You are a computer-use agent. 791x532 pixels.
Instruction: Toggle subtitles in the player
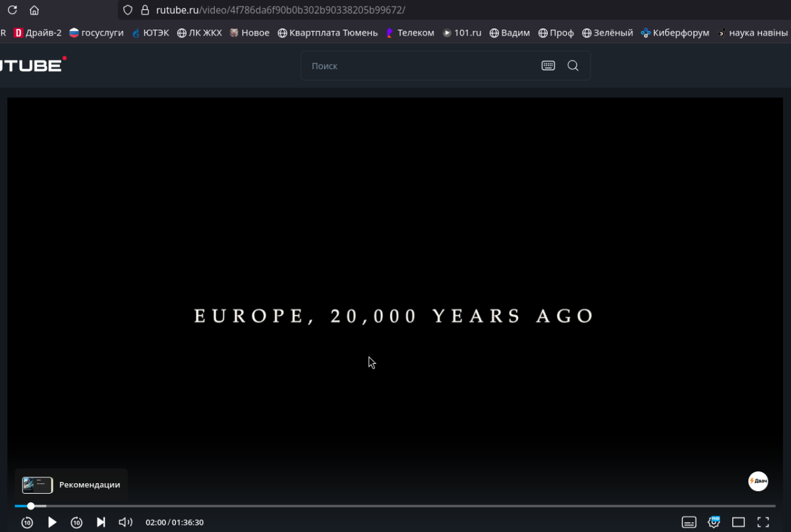689,522
